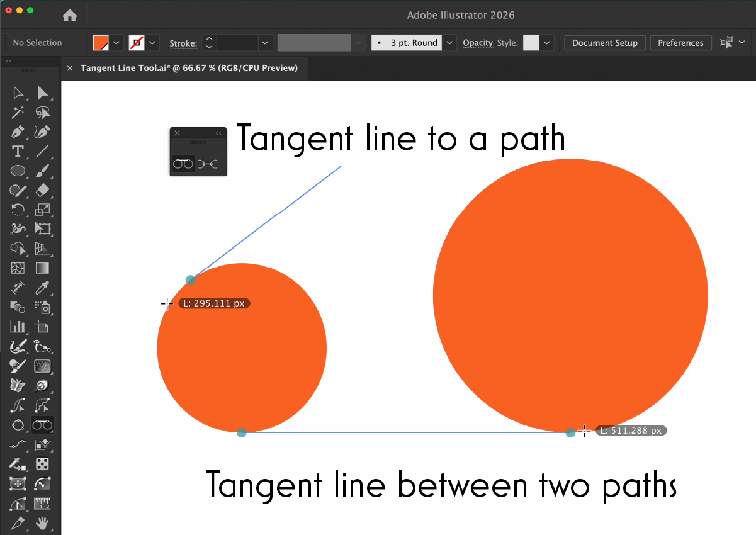Click the orange fill color swatch
The height and width of the screenshot is (535, 756).
click(x=101, y=43)
